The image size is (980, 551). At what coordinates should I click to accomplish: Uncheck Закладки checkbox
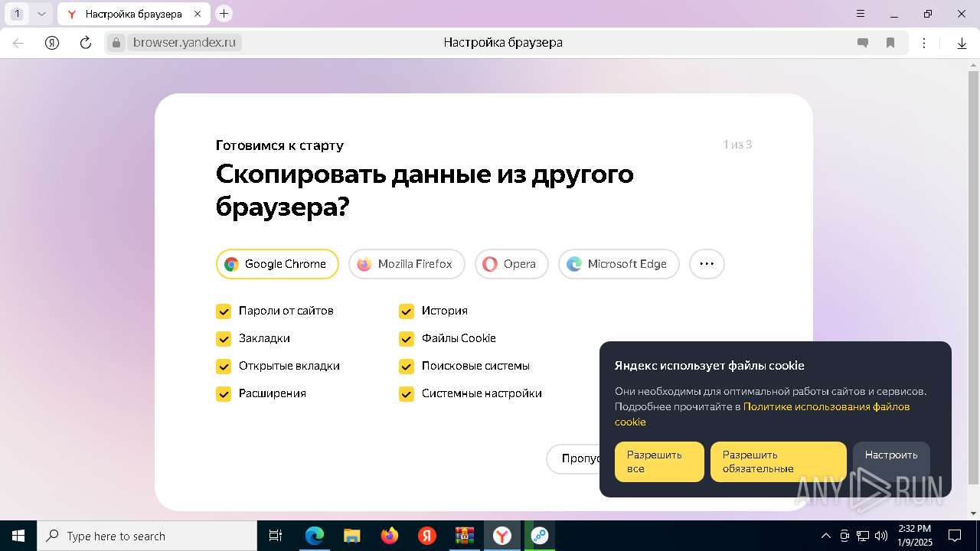point(224,339)
